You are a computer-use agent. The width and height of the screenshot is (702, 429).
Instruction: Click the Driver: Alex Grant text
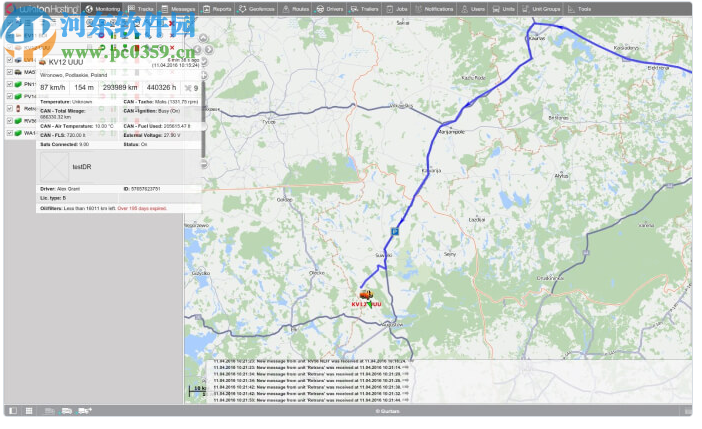60,189
